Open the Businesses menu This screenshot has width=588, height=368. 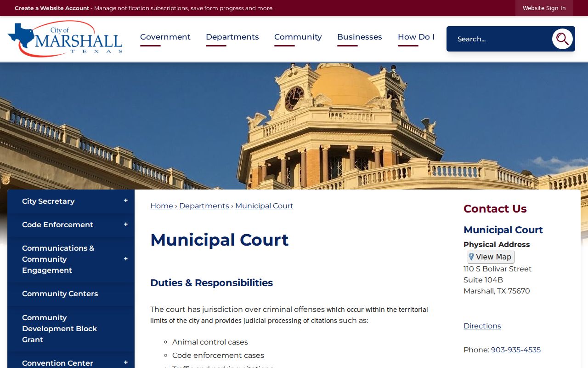click(360, 37)
